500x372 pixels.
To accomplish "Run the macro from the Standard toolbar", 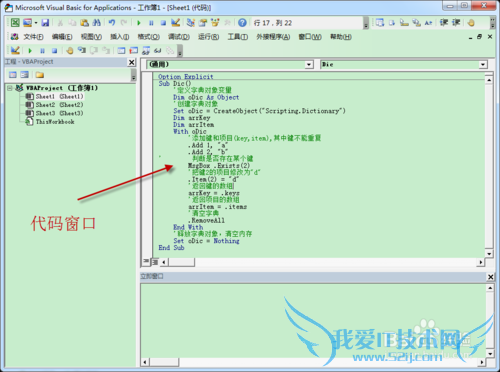I will point(139,23).
